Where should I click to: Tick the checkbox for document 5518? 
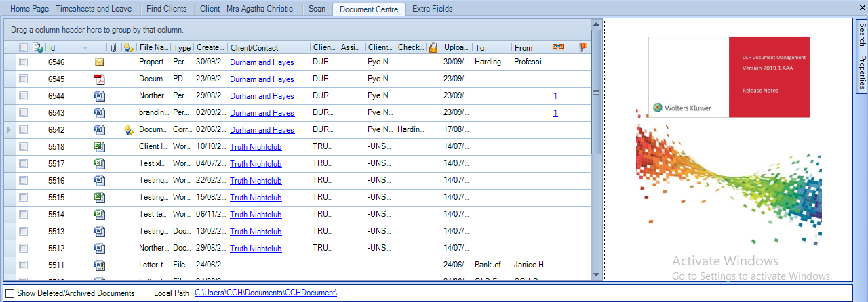pyautogui.click(x=23, y=146)
